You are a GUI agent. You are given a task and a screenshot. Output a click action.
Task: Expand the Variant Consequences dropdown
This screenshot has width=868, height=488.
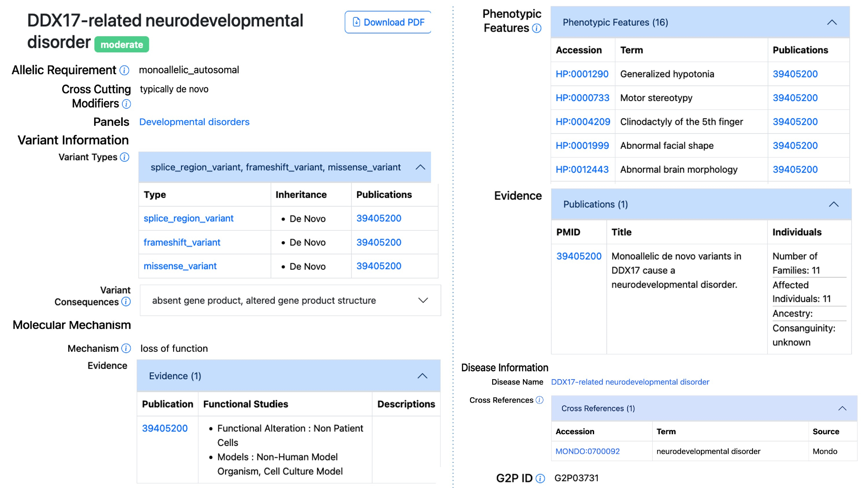(x=423, y=300)
